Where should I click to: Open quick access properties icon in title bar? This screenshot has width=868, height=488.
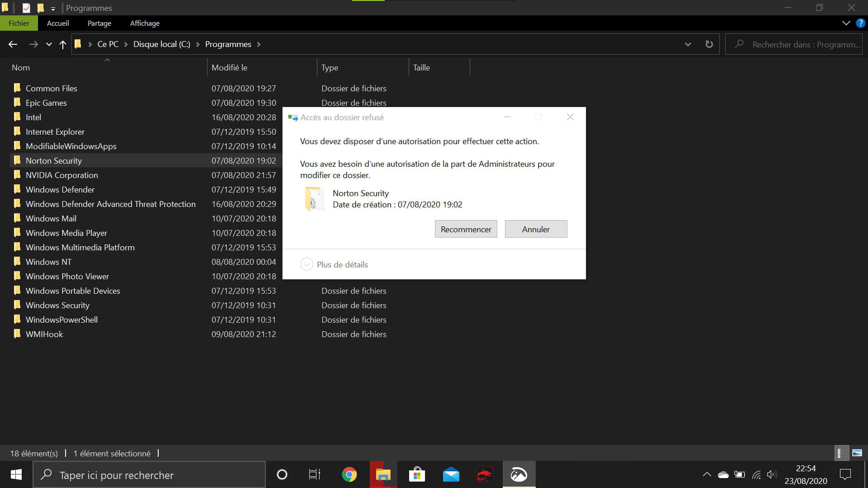pyautogui.click(x=26, y=8)
